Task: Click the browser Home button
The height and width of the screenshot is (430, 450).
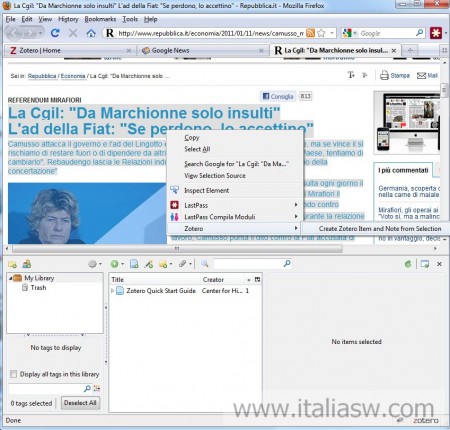Action: (91, 33)
